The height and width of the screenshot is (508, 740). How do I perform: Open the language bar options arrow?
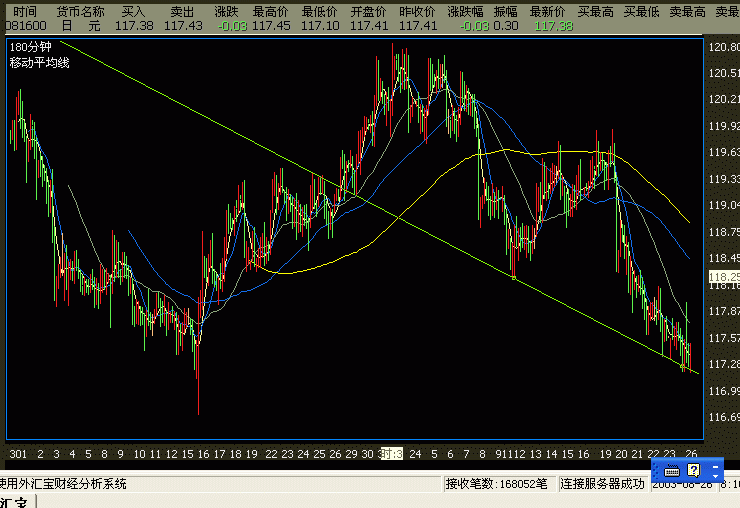click(715, 476)
